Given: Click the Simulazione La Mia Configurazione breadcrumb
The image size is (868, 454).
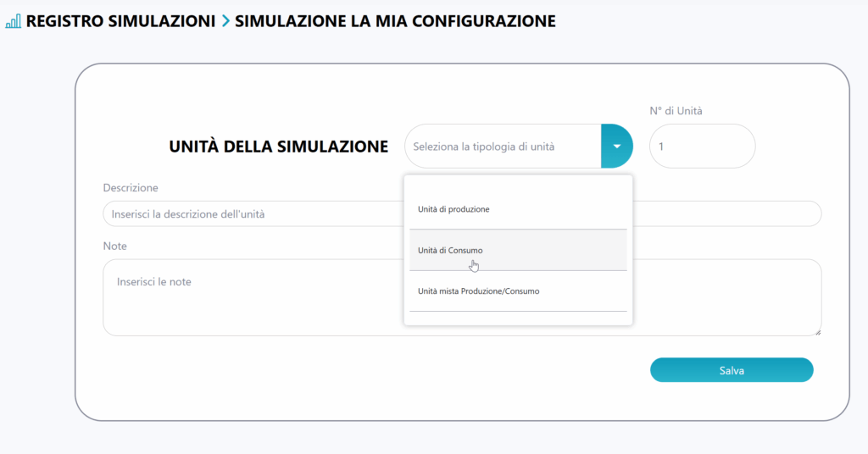Looking at the screenshot, I should tap(395, 21).
